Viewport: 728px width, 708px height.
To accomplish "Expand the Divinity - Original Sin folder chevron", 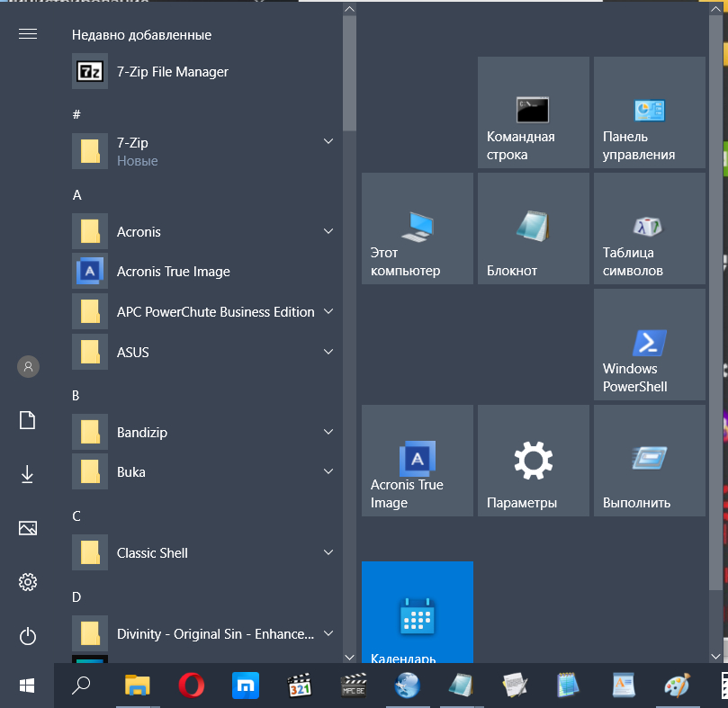I will 328,633.
